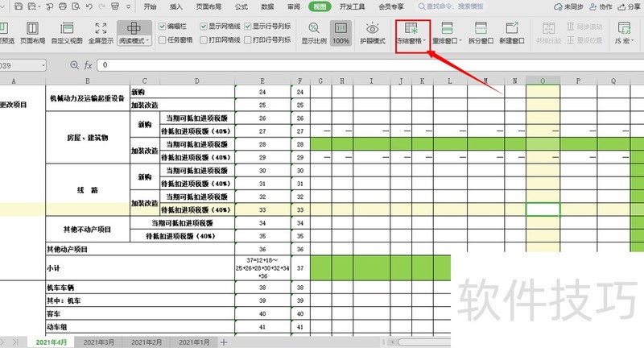Click the Collaborate (协作) button
Screen dimensions: 644x348
click(601, 6)
